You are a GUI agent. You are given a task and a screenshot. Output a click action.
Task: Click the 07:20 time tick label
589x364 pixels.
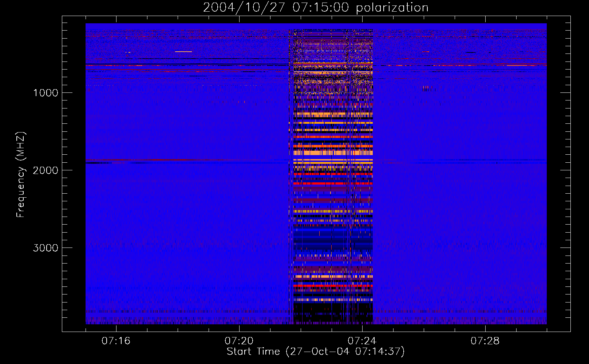point(239,341)
